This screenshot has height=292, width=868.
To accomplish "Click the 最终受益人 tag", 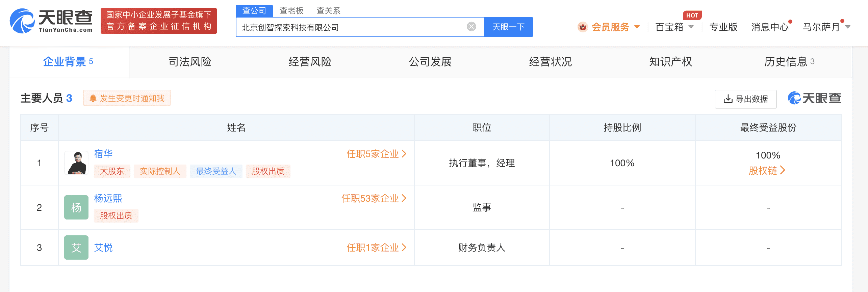I will click(216, 171).
